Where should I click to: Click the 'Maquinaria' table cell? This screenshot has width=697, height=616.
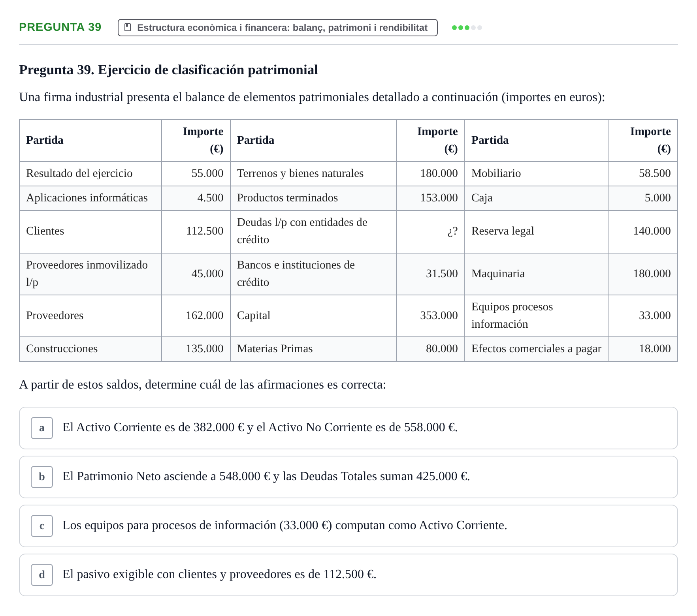(x=537, y=274)
